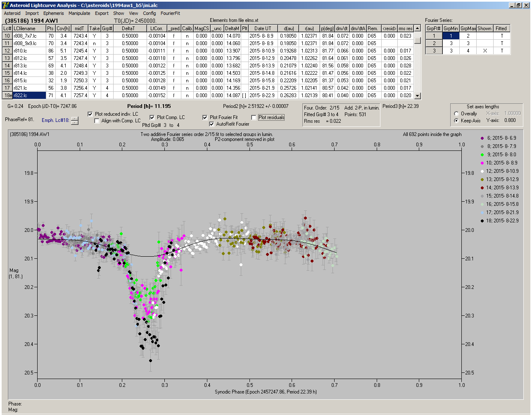Click Take value 'n' in row 11
Screen dimensions: 532x415
point(95,43)
